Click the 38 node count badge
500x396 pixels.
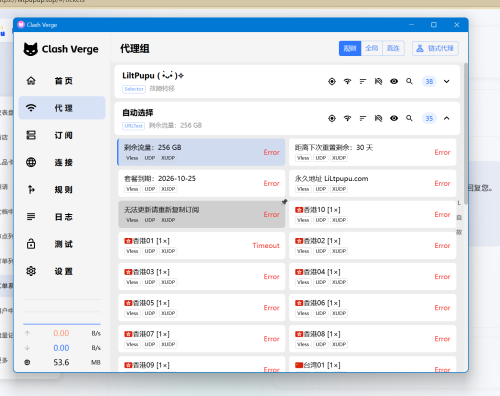coord(429,81)
